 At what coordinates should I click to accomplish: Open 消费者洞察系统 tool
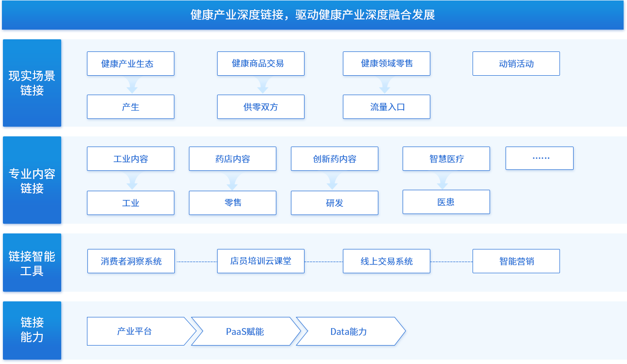tap(131, 261)
